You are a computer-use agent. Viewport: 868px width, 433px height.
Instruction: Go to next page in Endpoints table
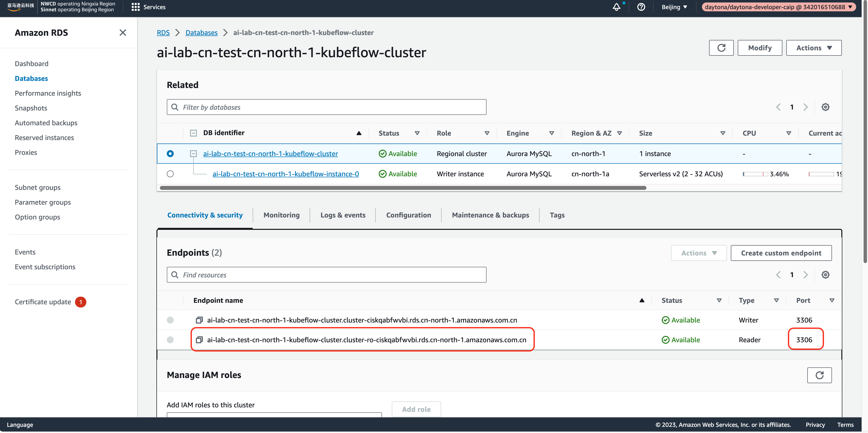(x=806, y=275)
